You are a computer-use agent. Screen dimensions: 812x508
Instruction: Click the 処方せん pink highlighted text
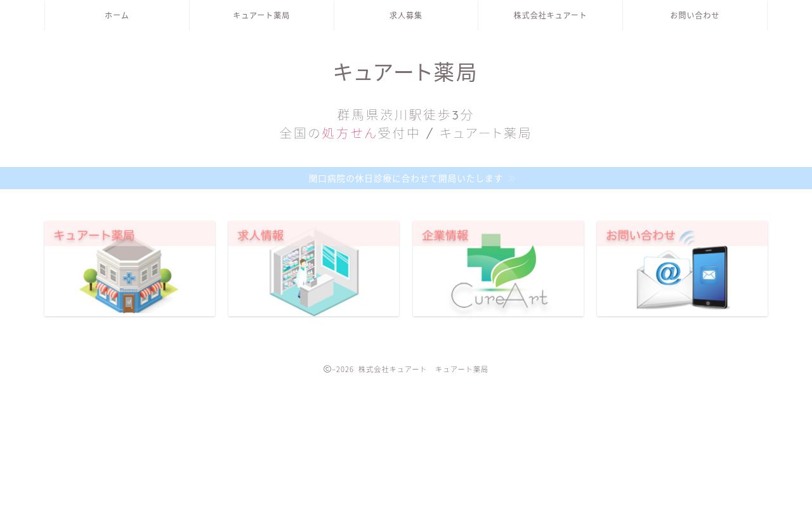350,133
